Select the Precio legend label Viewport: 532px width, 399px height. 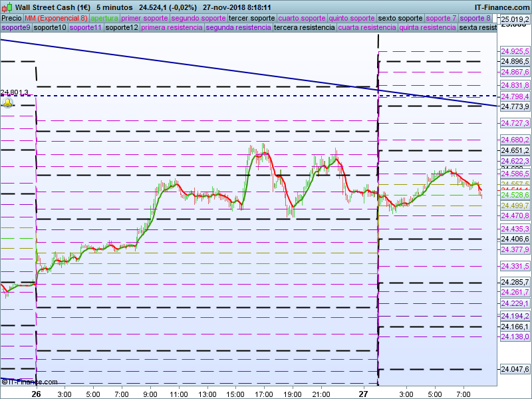pyautogui.click(x=11, y=18)
